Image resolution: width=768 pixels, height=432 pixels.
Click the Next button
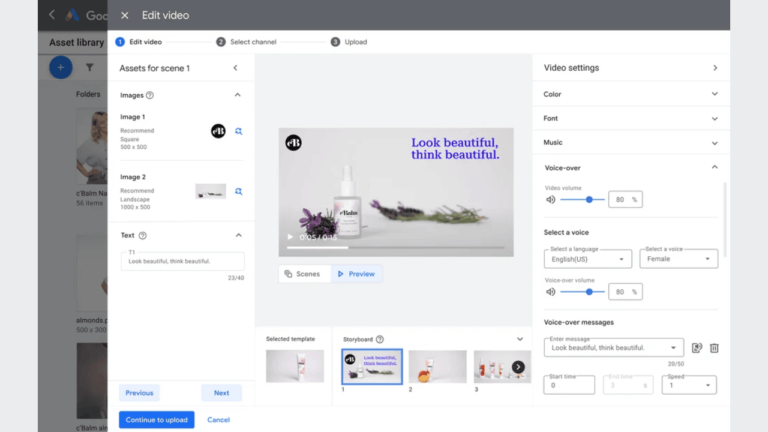click(x=221, y=393)
